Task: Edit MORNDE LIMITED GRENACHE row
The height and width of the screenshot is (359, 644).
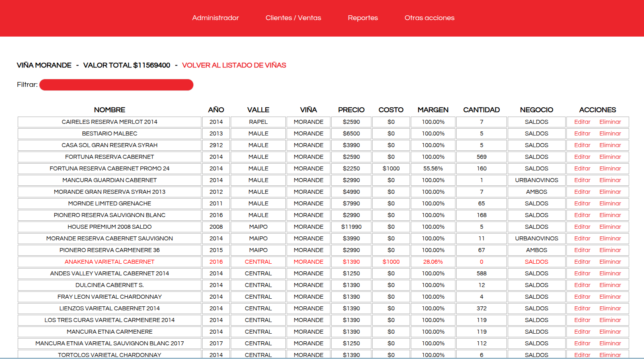Action: click(x=582, y=203)
